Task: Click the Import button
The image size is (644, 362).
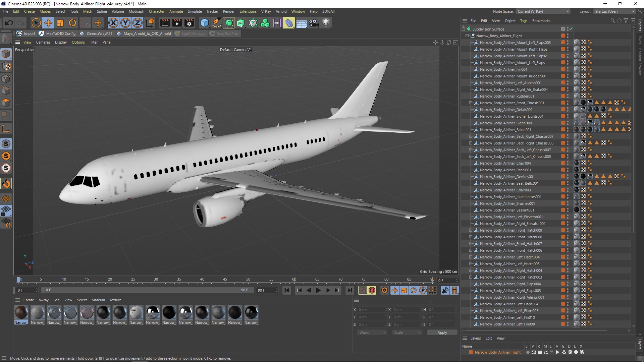Action: (x=26, y=34)
